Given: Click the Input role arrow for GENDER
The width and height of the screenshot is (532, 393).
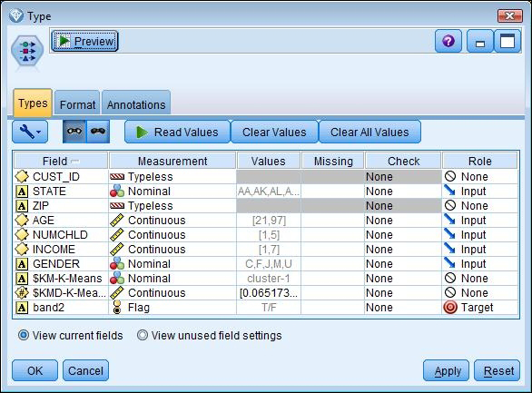Looking at the screenshot, I should click(449, 263).
